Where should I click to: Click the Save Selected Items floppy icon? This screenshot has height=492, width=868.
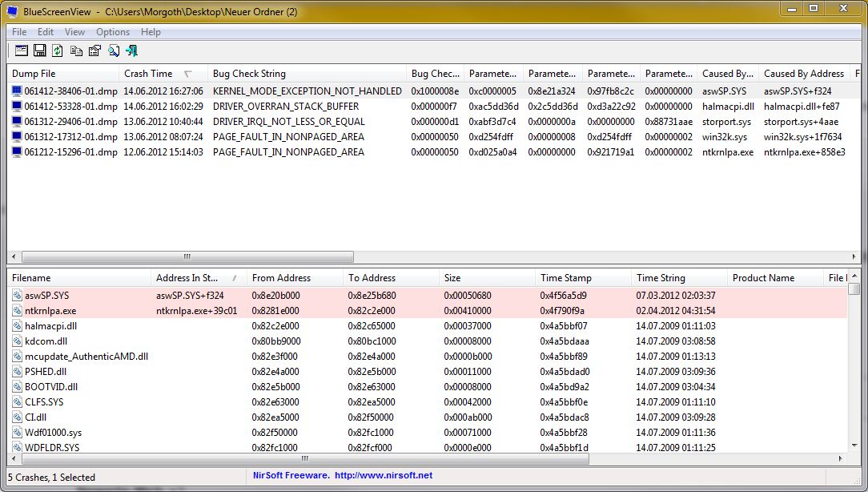39,51
